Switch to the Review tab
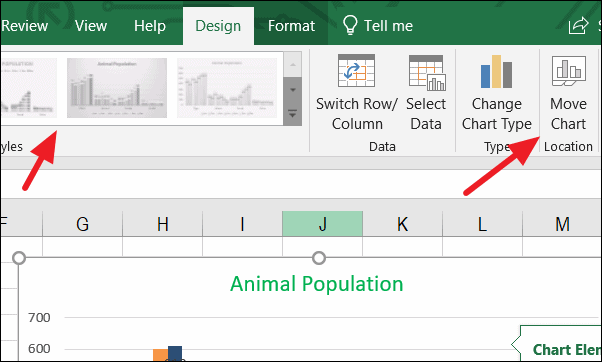Viewport: 602px width, 362px height. coord(25,26)
